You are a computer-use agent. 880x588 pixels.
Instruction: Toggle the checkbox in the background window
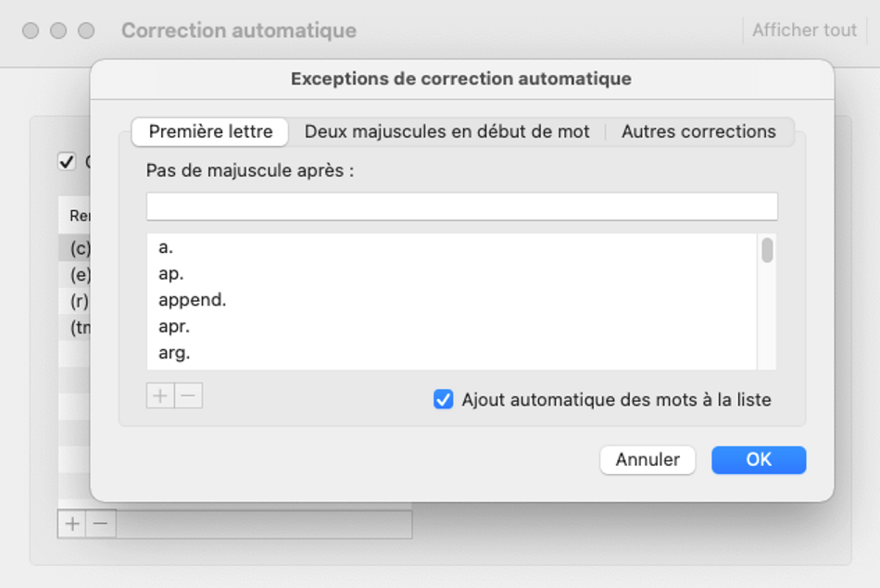coord(67,162)
